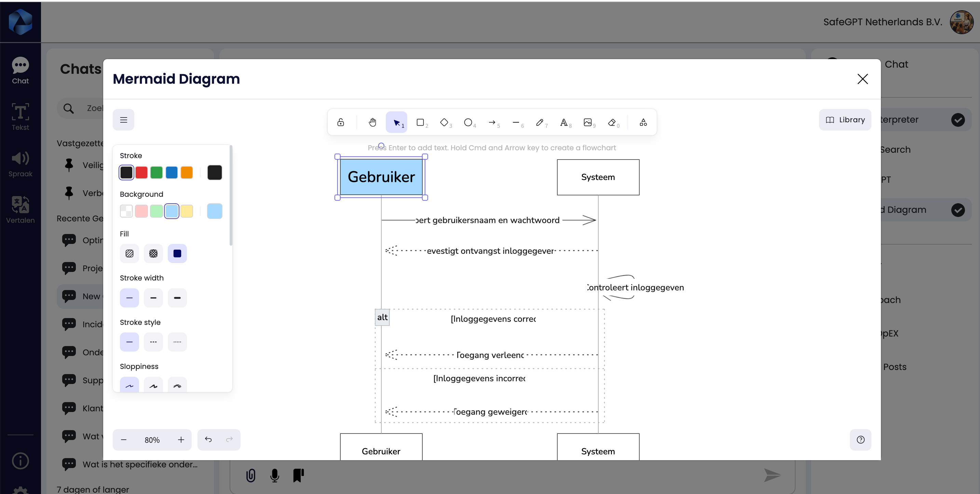This screenshot has width=980, height=494.
Task: Open the hamburger main menu
Action: [x=124, y=120]
